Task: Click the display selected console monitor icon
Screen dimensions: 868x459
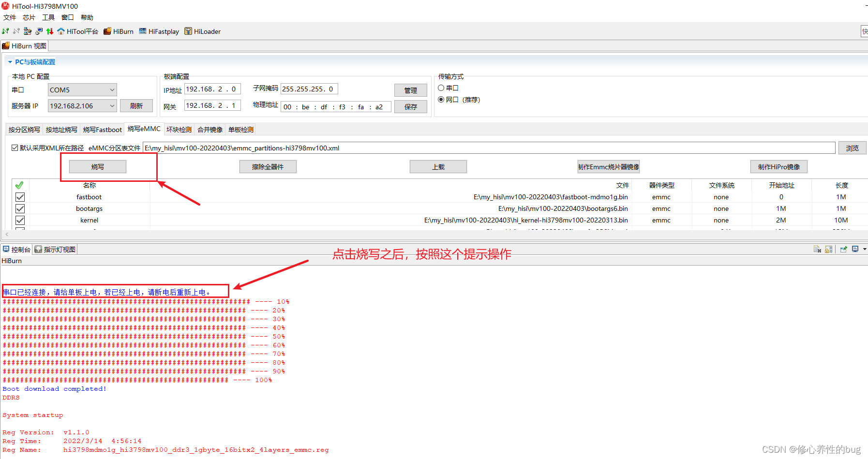Action: point(855,249)
